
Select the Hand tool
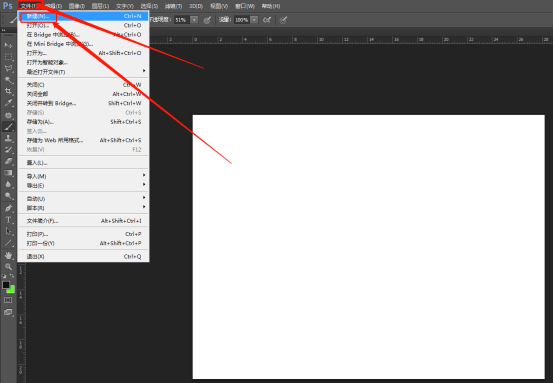(x=8, y=255)
